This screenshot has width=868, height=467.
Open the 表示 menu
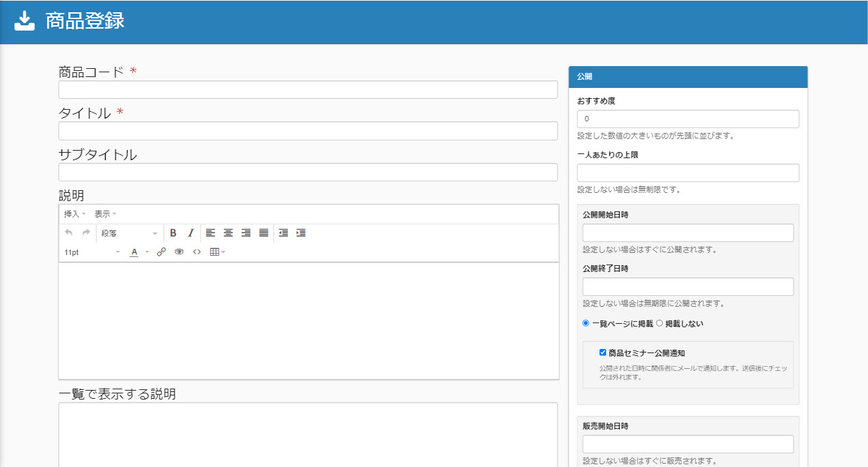click(105, 214)
